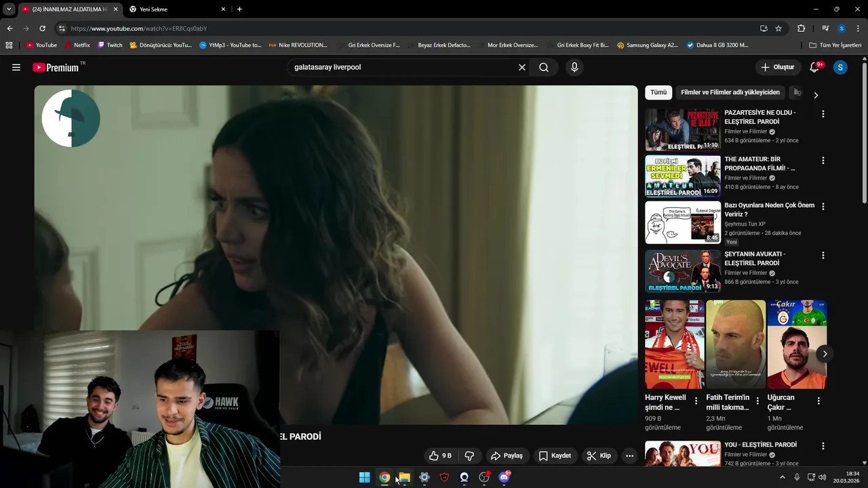The width and height of the screenshot is (868, 488).
Task: Open the tab search dropdown arrow
Action: point(9,9)
